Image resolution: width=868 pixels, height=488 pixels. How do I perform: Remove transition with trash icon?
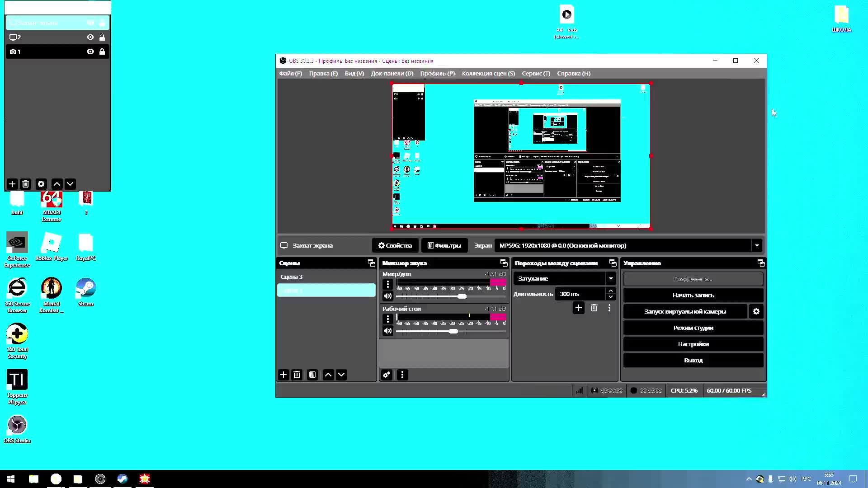[x=594, y=308]
